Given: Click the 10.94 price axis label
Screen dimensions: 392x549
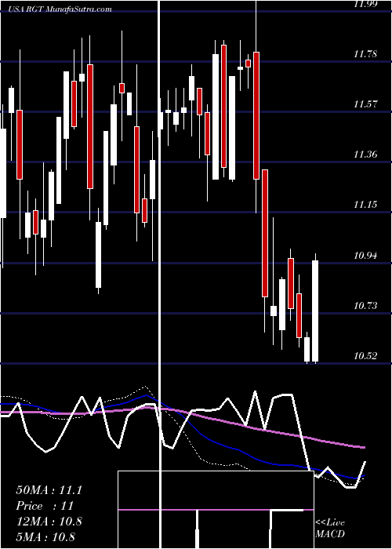Looking at the screenshot, I should [365, 256].
